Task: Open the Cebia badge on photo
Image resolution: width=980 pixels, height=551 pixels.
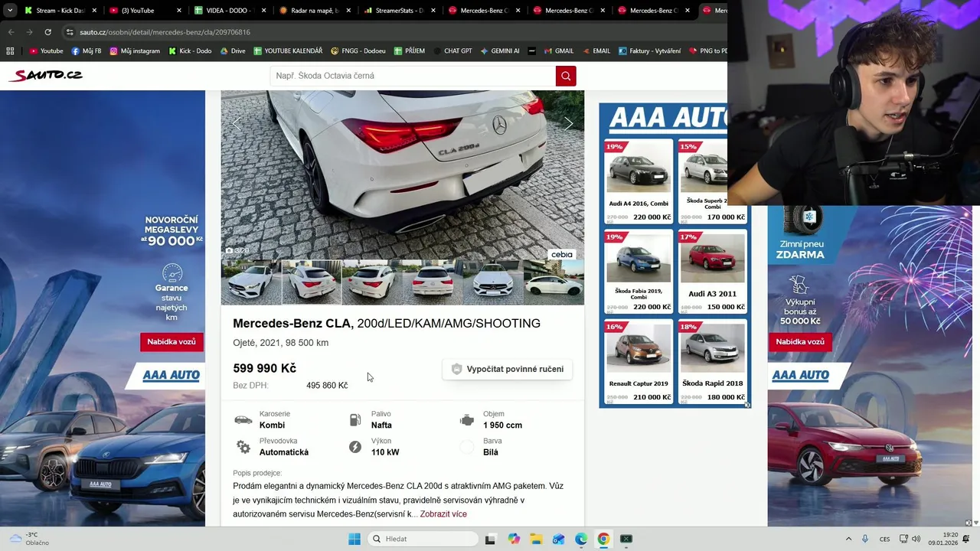Action: click(562, 255)
